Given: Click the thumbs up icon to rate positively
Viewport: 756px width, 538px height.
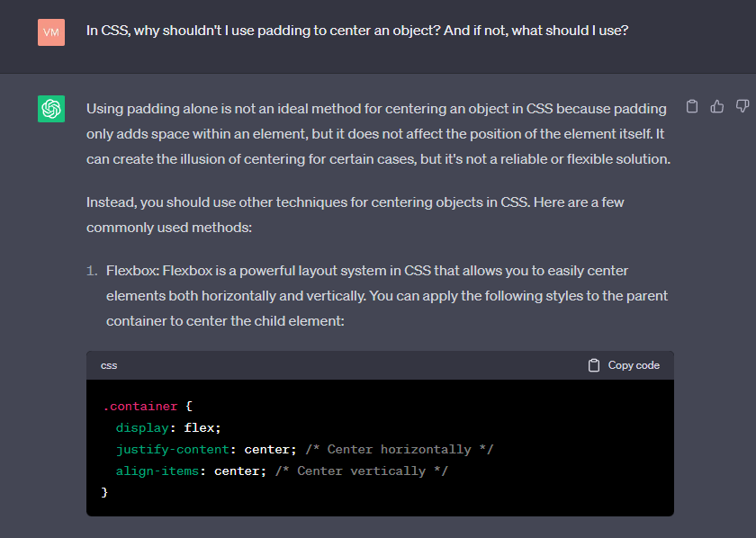Looking at the screenshot, I should (x=717, y=106).
